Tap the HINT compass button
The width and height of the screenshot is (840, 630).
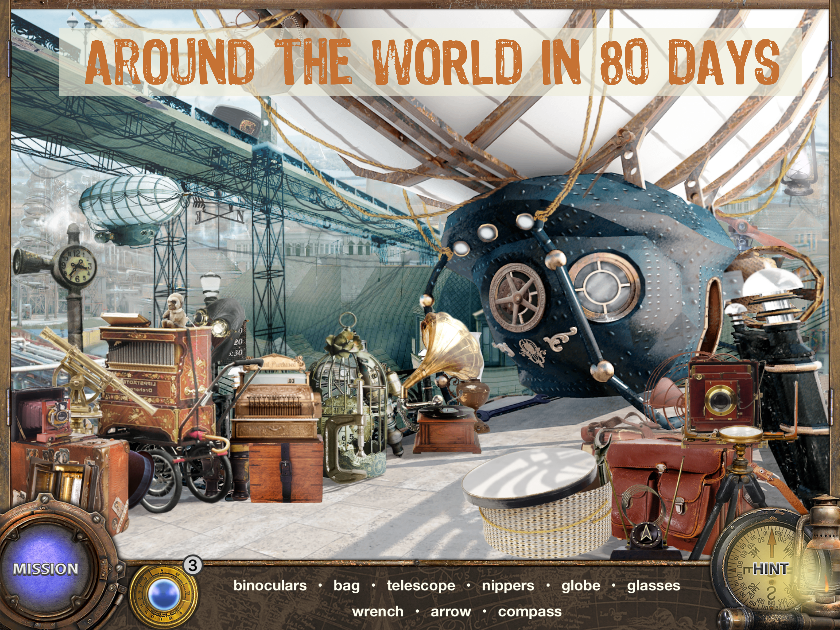tap(771, 569)
